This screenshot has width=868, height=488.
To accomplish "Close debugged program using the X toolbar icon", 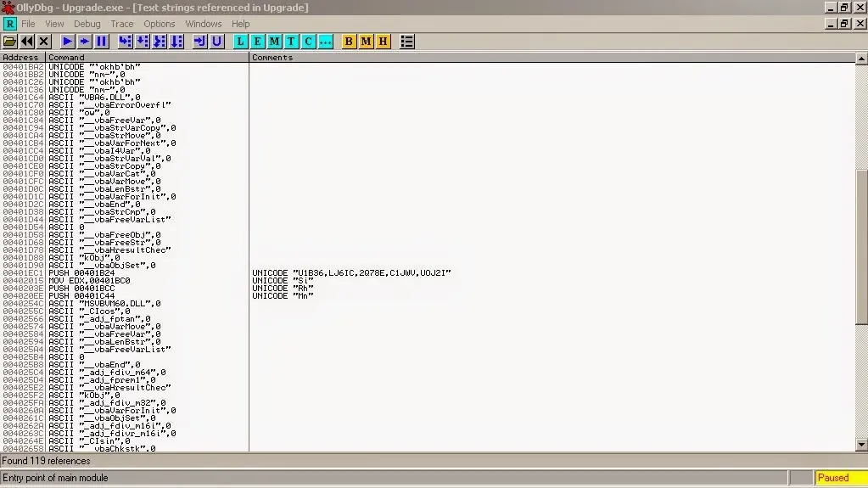I will tap(44, 42).
